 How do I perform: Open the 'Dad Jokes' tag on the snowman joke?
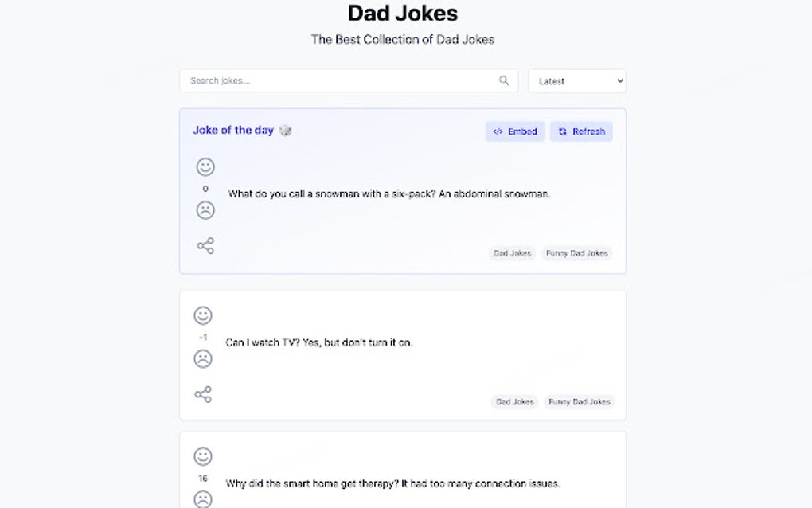[512, 253]
